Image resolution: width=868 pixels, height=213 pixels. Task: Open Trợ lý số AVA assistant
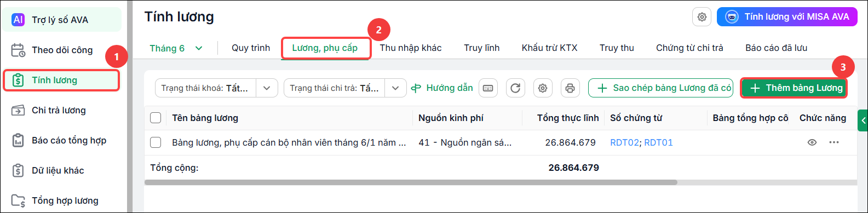[x=61, y=20]
